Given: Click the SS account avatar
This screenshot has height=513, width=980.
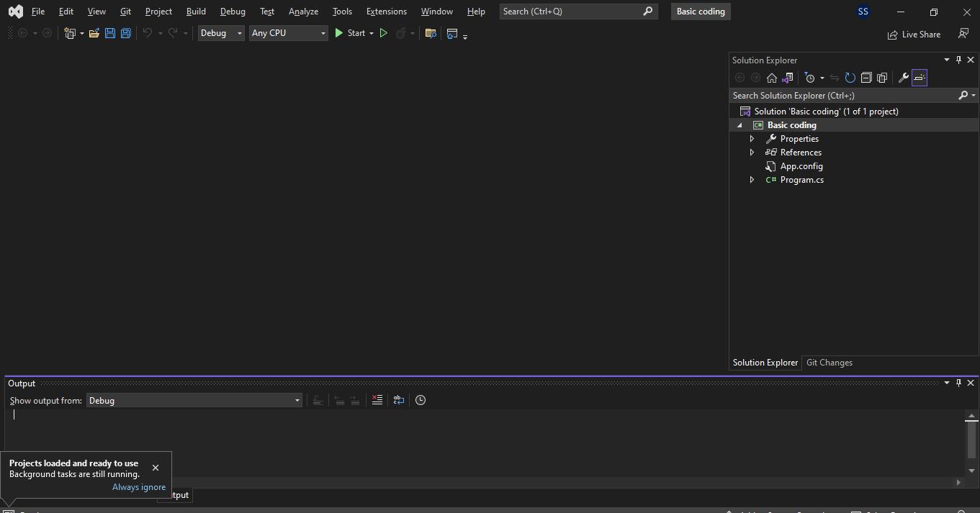Looking at the screenshot, I should click(x=863, y=12).
